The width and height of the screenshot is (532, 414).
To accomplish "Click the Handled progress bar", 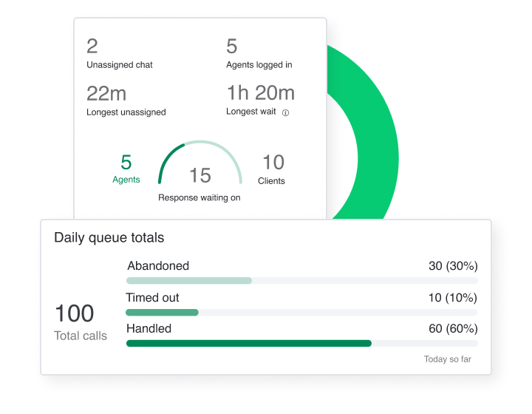I will pyautogui.click(x=301, y=343).
